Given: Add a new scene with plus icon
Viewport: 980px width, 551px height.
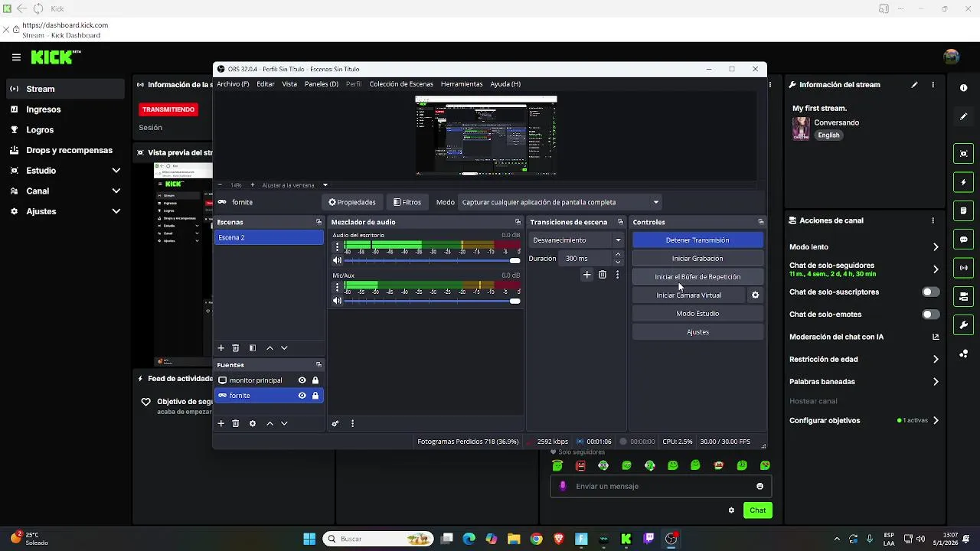Looking at the screenshot, I should point(221,348).
